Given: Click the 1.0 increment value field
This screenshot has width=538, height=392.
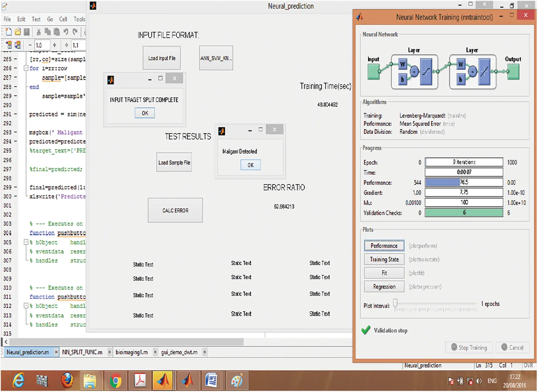Looking at the screenshot, I should (42, 45).
